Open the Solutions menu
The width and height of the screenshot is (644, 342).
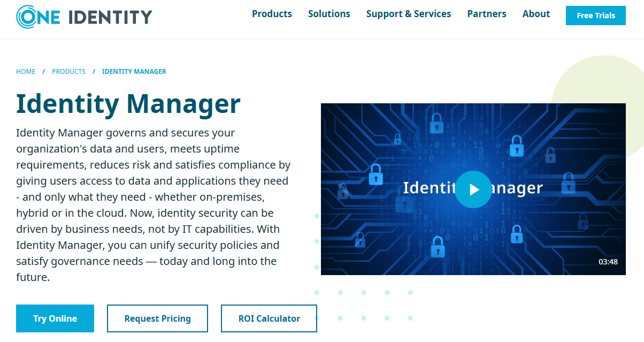[329, 14]
